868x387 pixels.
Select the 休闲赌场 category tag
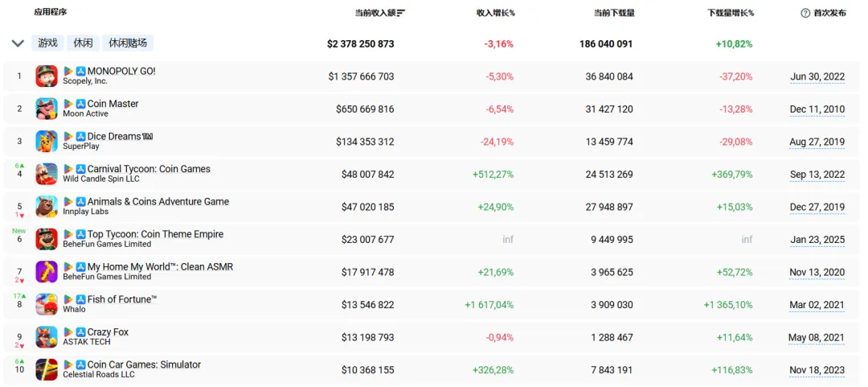[x=128, y=43]
